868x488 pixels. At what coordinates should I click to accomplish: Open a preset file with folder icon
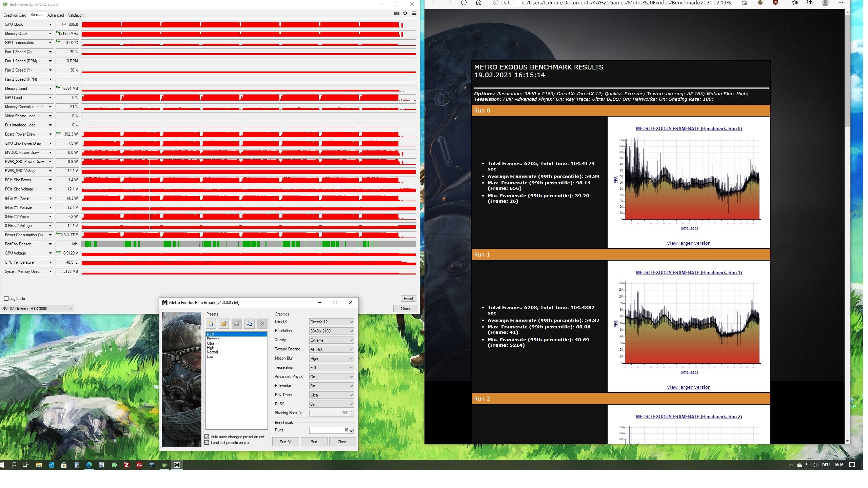[x=223, y=324]
